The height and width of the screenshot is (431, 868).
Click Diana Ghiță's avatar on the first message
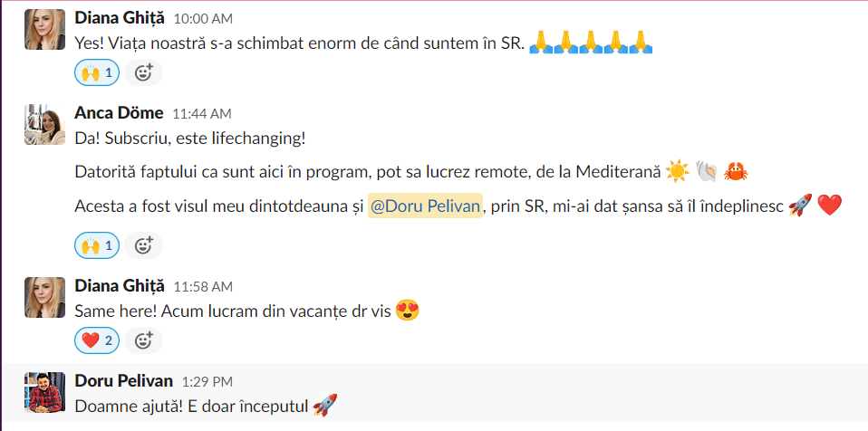(x=44, y=29)
